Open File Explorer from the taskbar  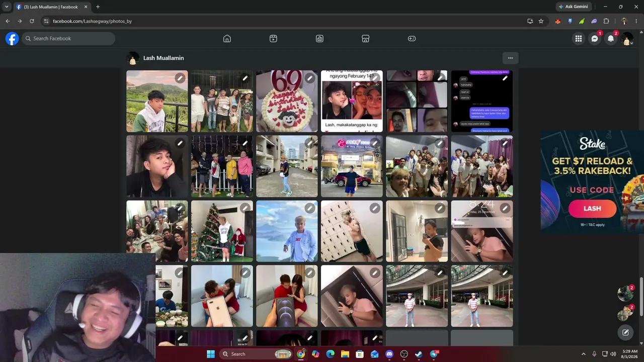[x=345, y=354]
